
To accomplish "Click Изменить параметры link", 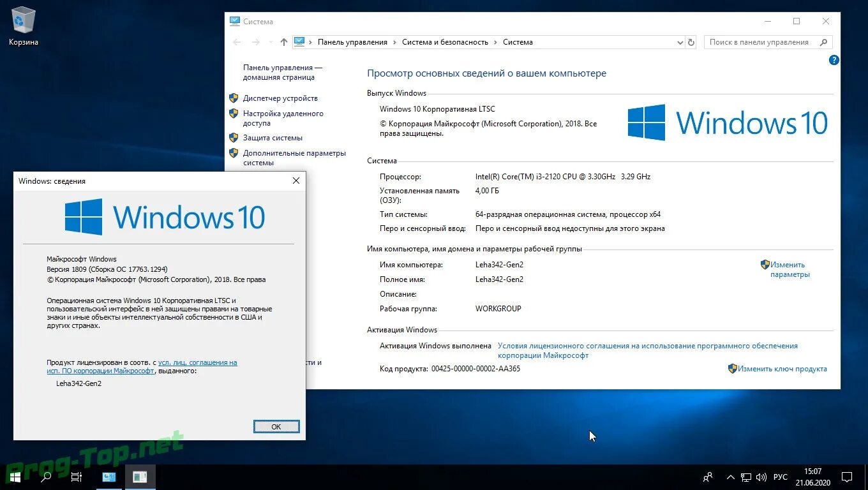I will (x=789, y=269).
